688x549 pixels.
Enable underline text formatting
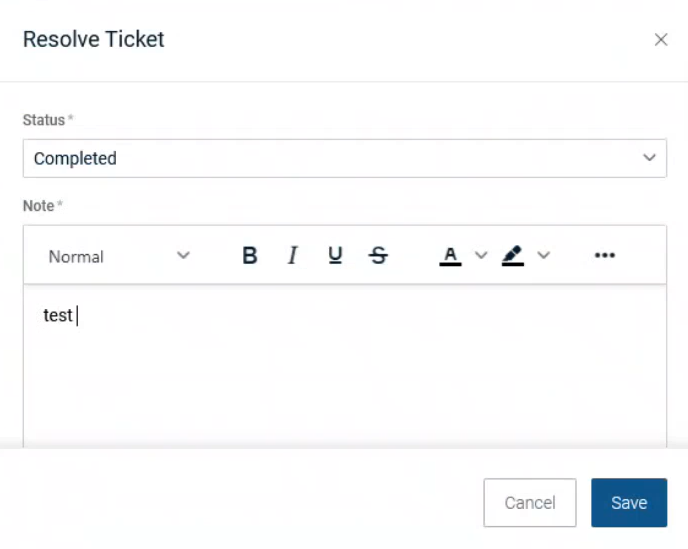click(x=335, y=256)
